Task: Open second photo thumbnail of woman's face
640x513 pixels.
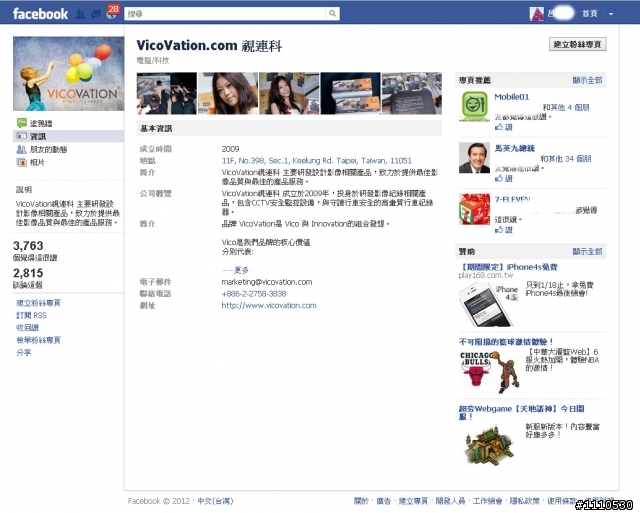Action: 228,93
